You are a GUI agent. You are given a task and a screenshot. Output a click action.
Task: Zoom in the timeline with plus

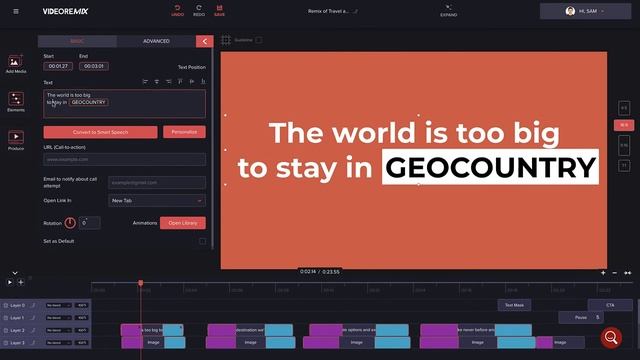click(x=603, y=273)
